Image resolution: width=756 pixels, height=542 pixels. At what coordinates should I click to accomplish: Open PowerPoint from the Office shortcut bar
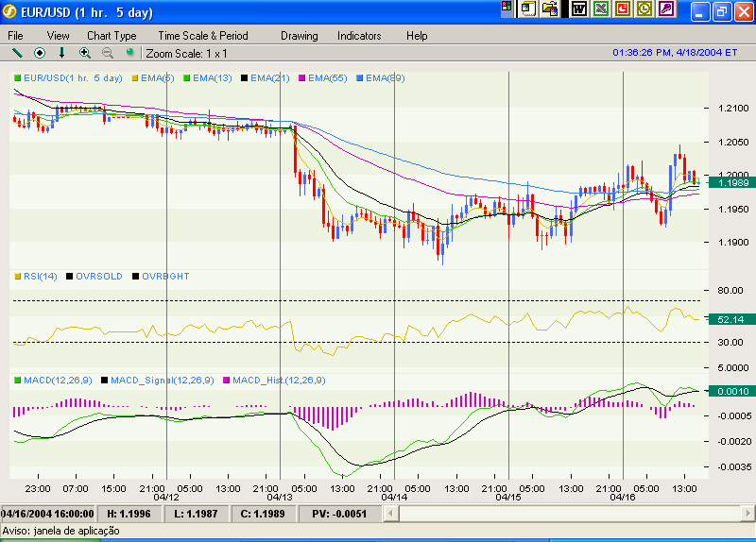623,9
